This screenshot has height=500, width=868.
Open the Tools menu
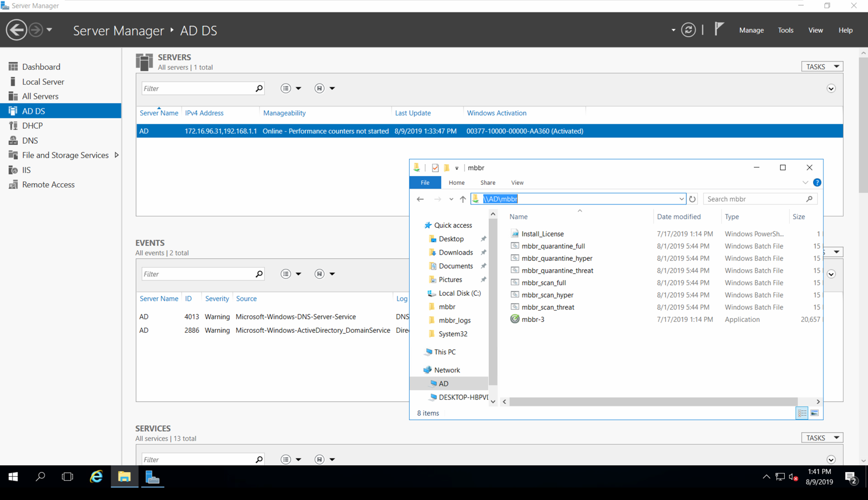785,30
